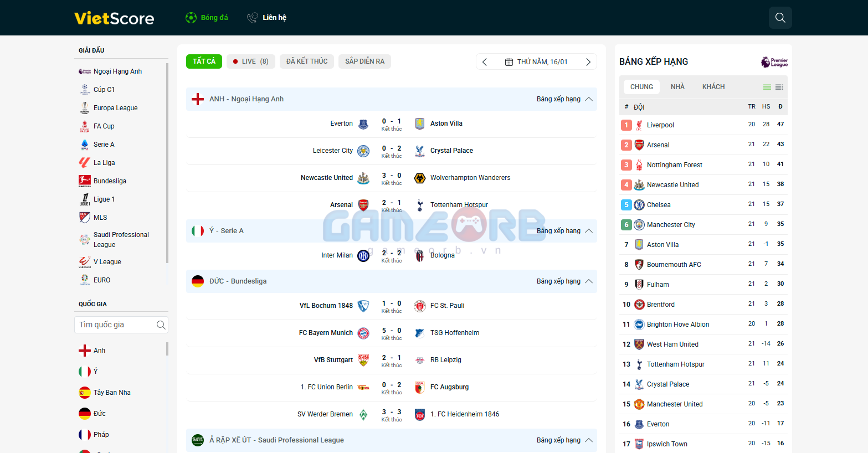This screenshot has width=868, height=453.
Task: Click the date THỨ NĂM, 16/01
Action: click(542, 62)
